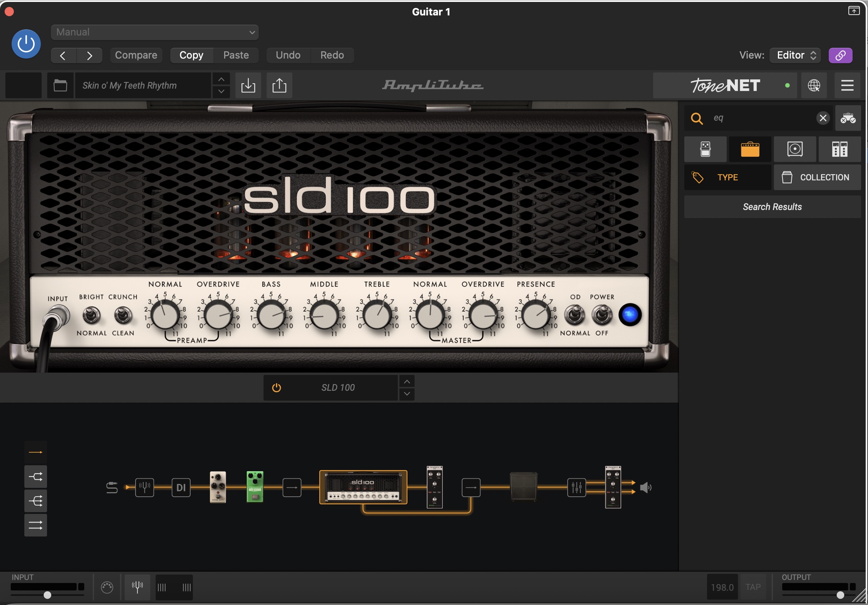
Task: Click the chain input routing icon
Action: click(112, 487)
